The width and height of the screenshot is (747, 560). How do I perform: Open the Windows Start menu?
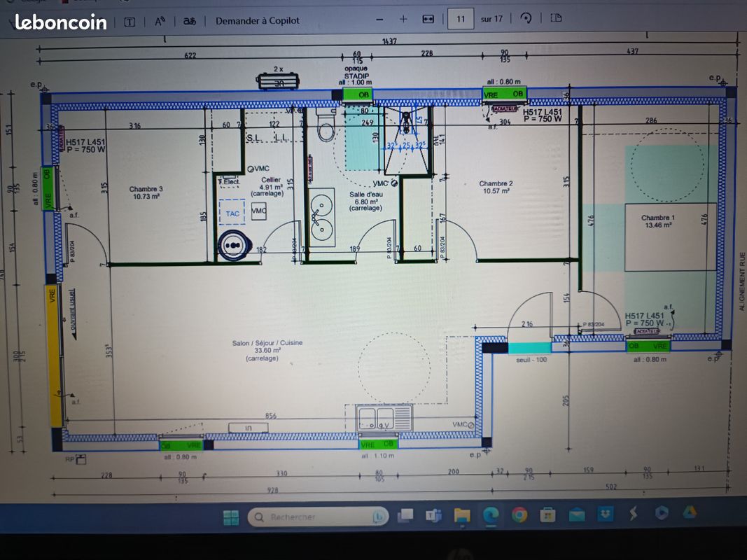(x=231, y=517)
